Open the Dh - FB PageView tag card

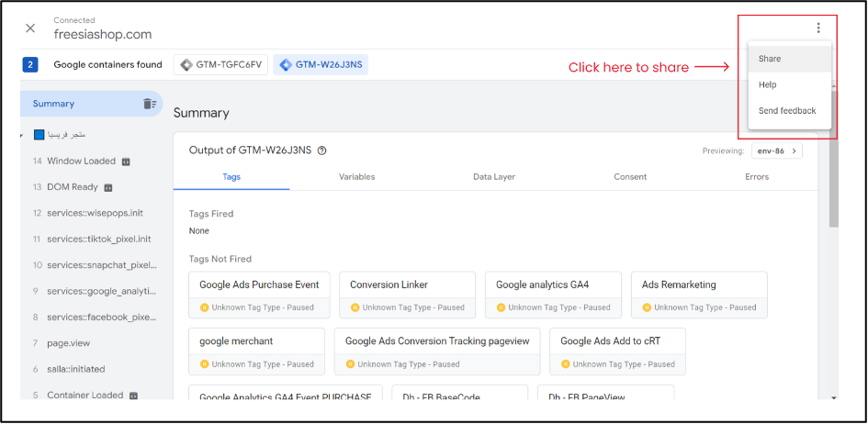click(x=605, y=393)
